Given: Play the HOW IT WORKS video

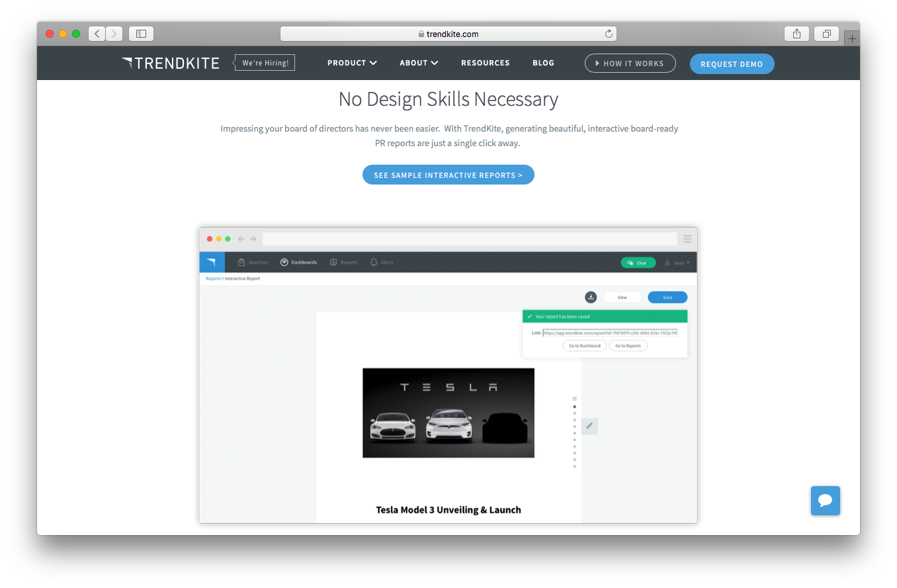Looking at the screenshot, I should tap(630, 63).
